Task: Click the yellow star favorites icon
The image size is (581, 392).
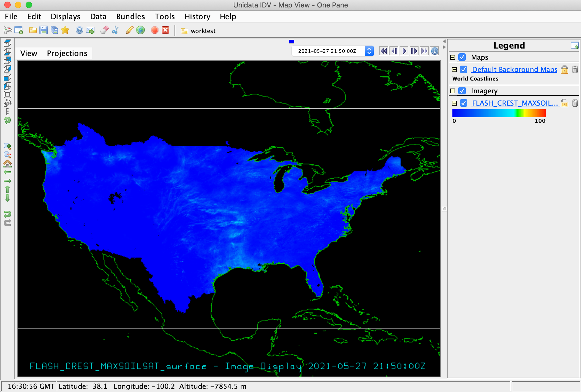Action: tap(65, 30)
